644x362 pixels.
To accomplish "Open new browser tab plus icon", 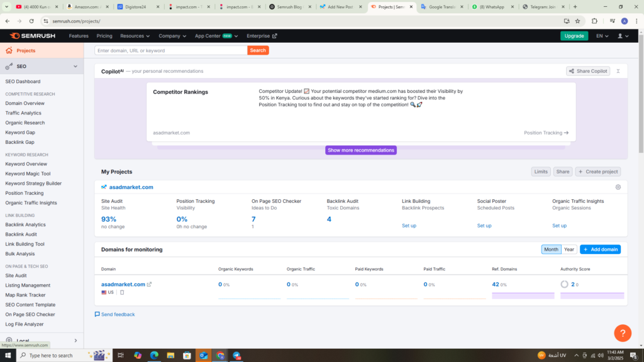I will pos(575,6).
